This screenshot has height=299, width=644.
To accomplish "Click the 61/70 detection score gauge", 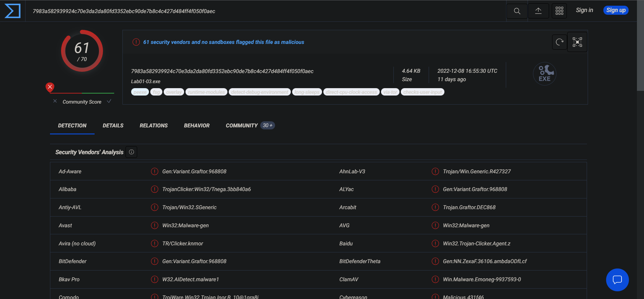I will click(x=82, y=51).
